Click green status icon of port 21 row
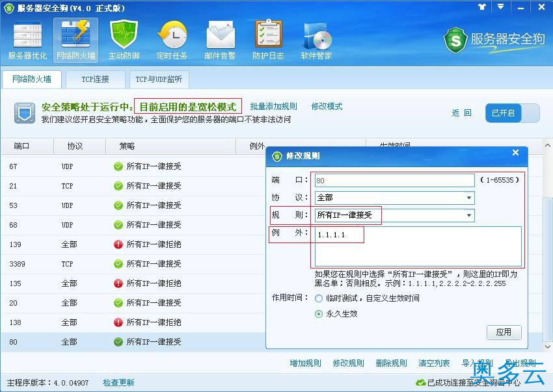This screenshot has height=392, width=553. pos(118,186)
